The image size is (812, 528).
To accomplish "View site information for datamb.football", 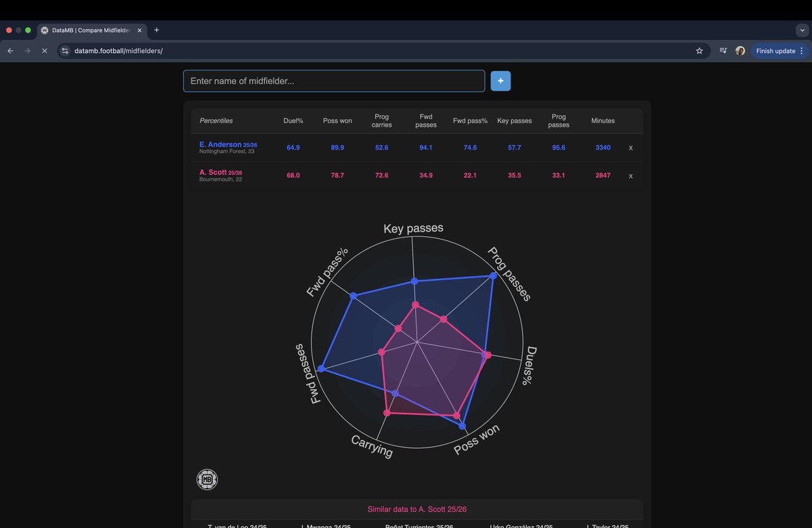I will 65,51.
